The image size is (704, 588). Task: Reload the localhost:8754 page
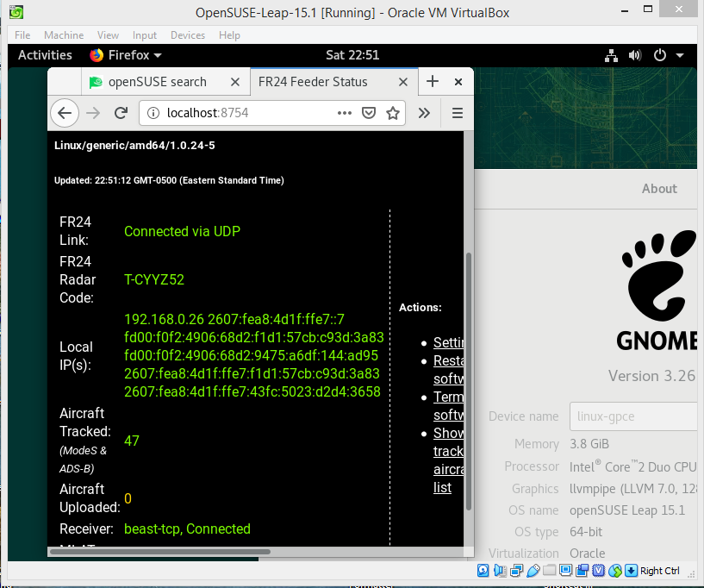click(121, 113)
